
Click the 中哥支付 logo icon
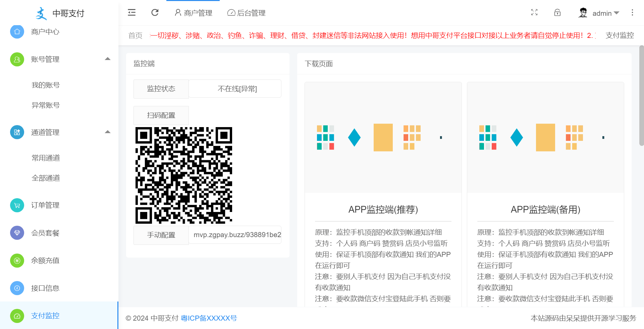tap(41, 13)
